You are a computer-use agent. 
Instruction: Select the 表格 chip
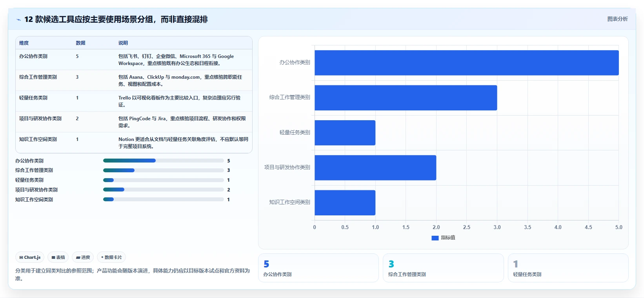tap(58, 257)
